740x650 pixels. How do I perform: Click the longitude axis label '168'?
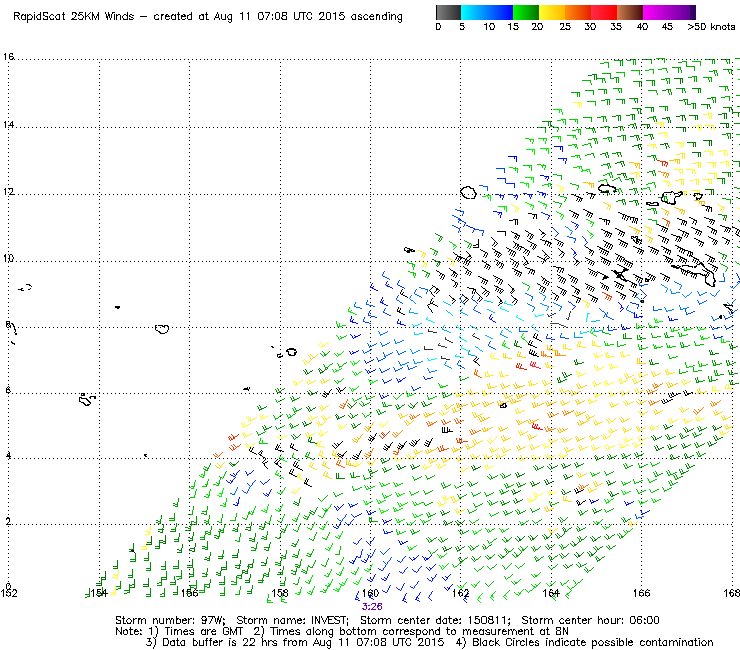[x=731, y=593]
